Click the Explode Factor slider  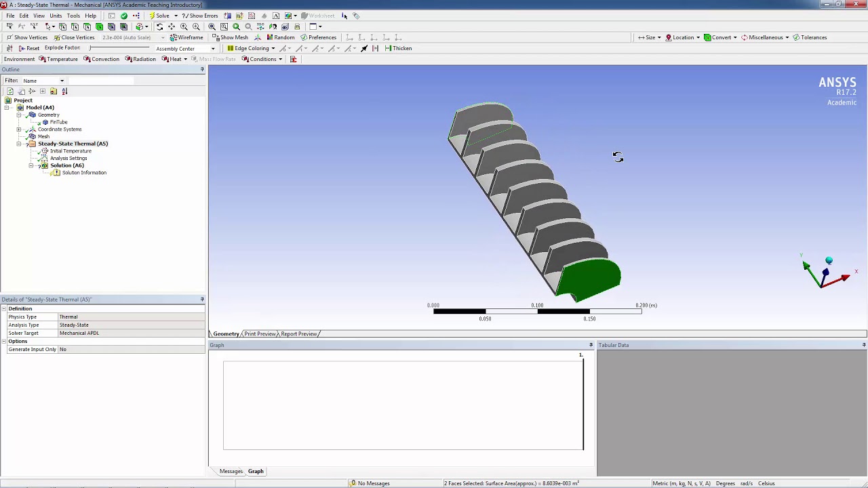coord(119,48)
